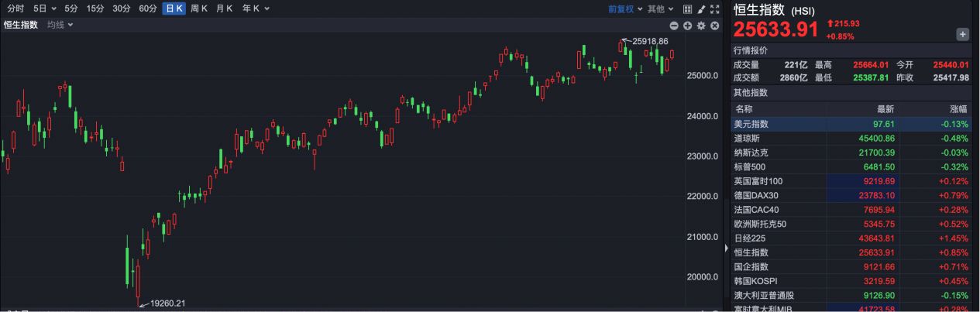The image size is (980, 312).
Task: Enter fullscreen chart mode
Action: tap(715, 9)
